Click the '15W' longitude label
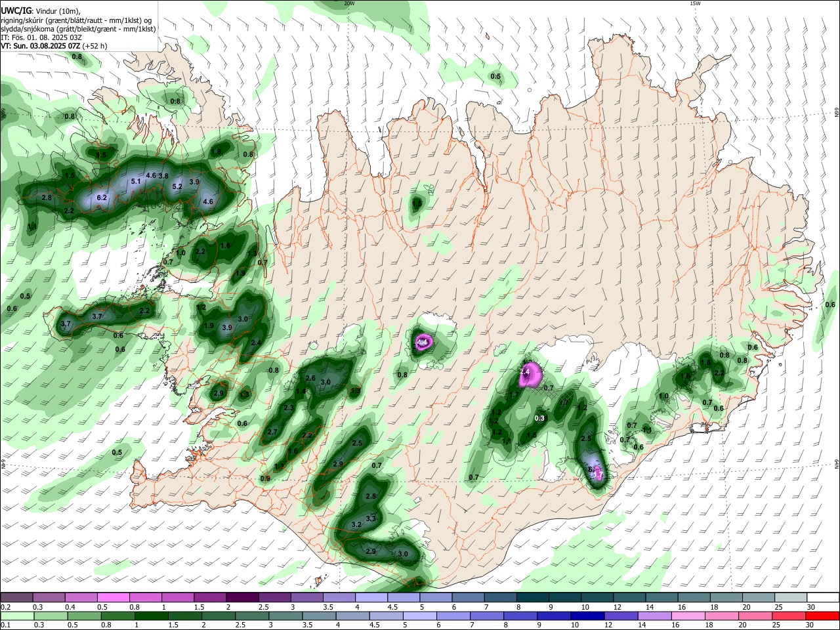The image size is (840, 630). pyautogui.click(x=695, y=3)
